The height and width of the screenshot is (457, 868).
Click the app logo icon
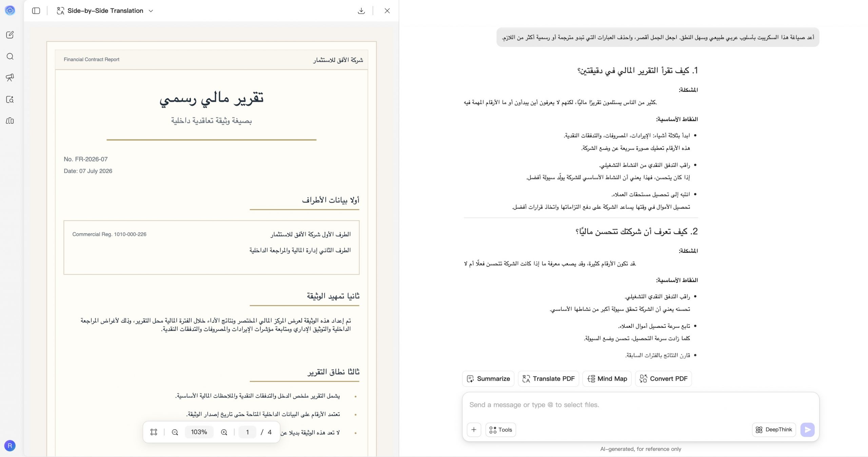10,11
